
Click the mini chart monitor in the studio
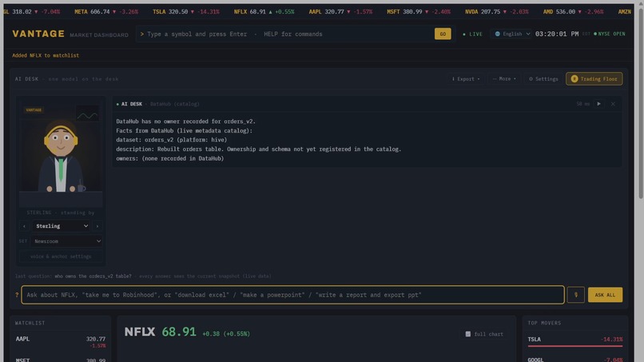[87, 114]
